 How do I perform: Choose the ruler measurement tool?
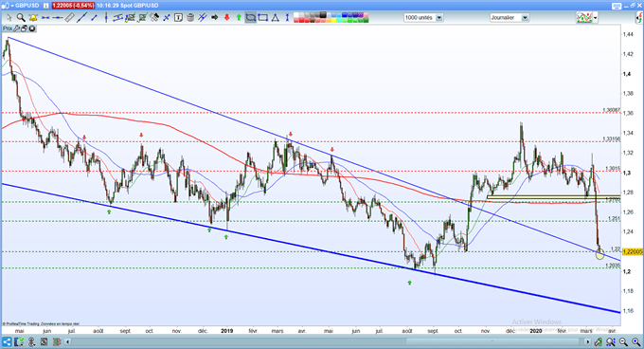click(x=70, y=18)
